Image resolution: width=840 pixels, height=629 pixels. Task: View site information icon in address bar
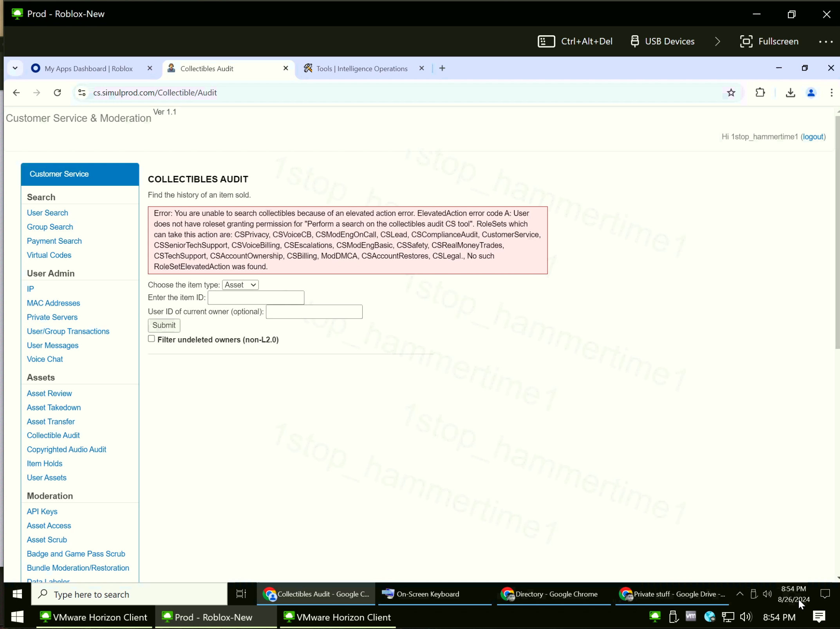(x=82, y=92)
